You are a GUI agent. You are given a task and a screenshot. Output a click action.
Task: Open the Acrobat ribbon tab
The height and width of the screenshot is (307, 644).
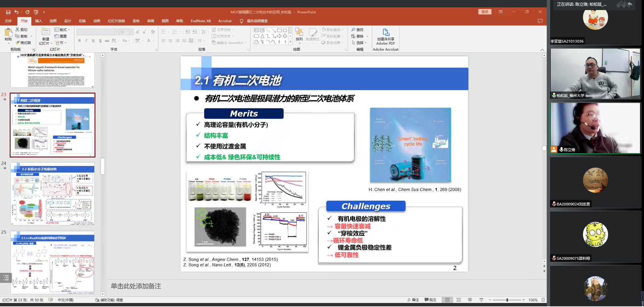point(225,21)
